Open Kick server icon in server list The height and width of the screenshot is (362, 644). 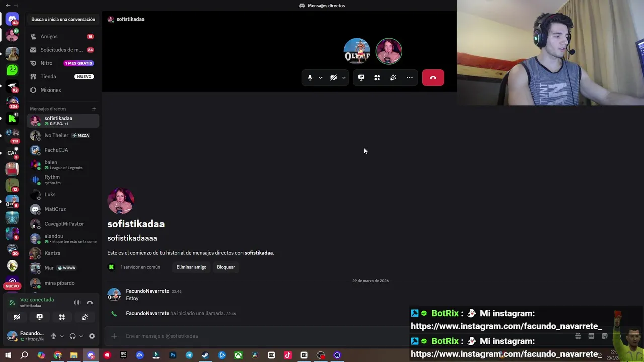(x=12, y=119)
